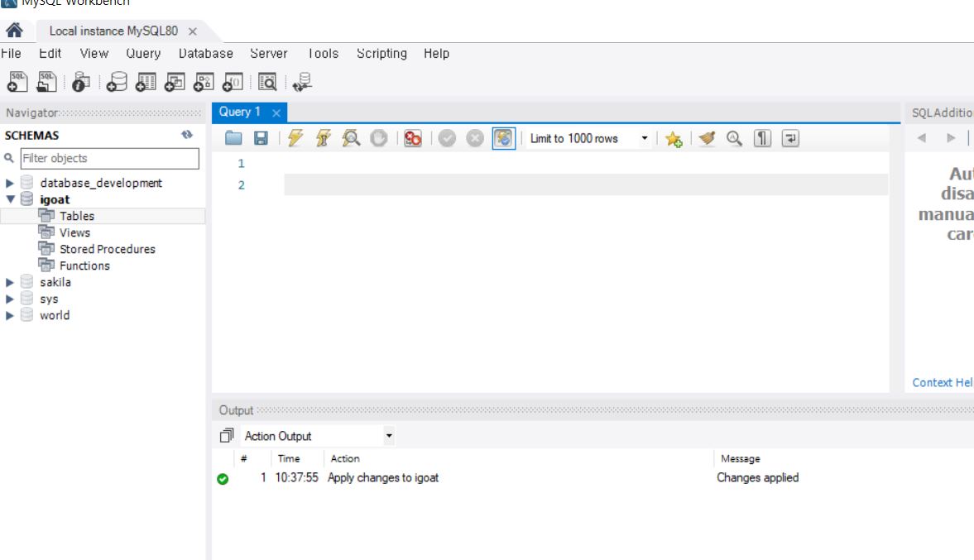The image size is (974, 560).
Task: Open Tools menu
Action: pos(323,54)
